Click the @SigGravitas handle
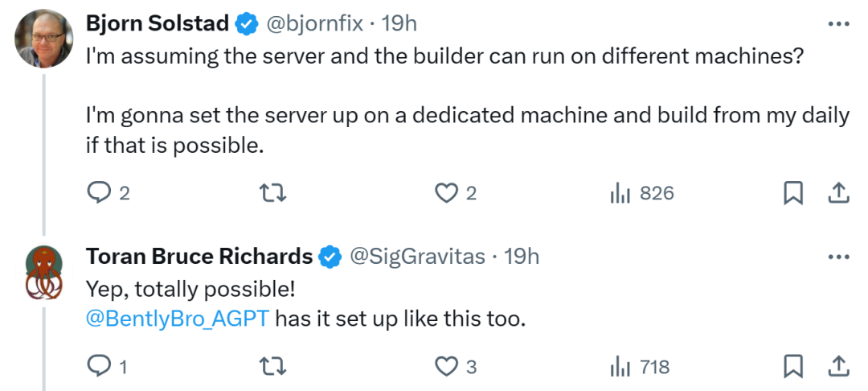Image resolution: width=868 pixels, height=391 pixels. click(x=417, y=257)
